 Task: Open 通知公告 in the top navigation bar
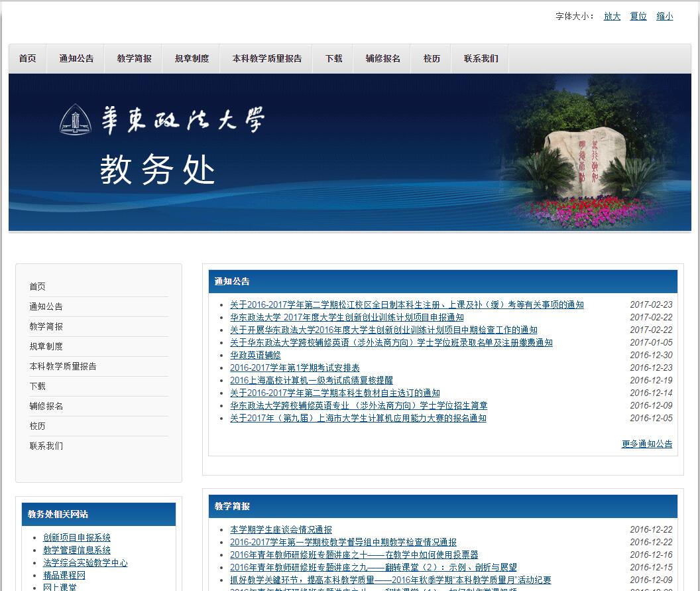click(x=76, y=58)
